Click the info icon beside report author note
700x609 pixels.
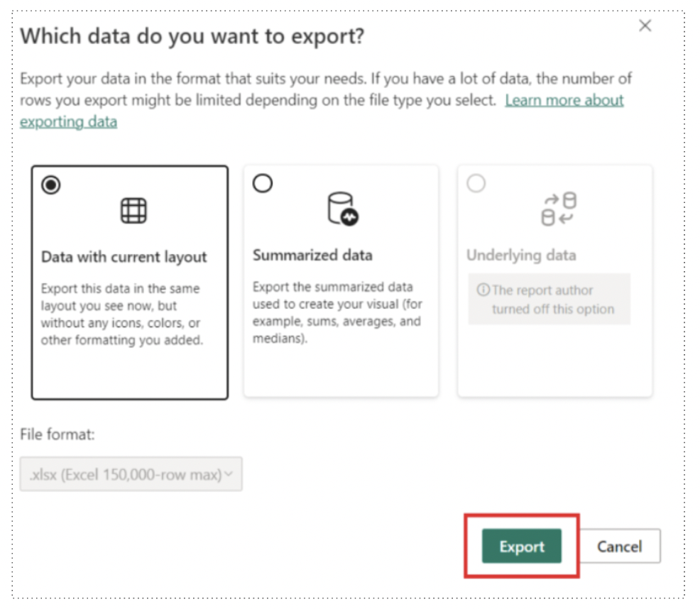(x=483, y=290)
